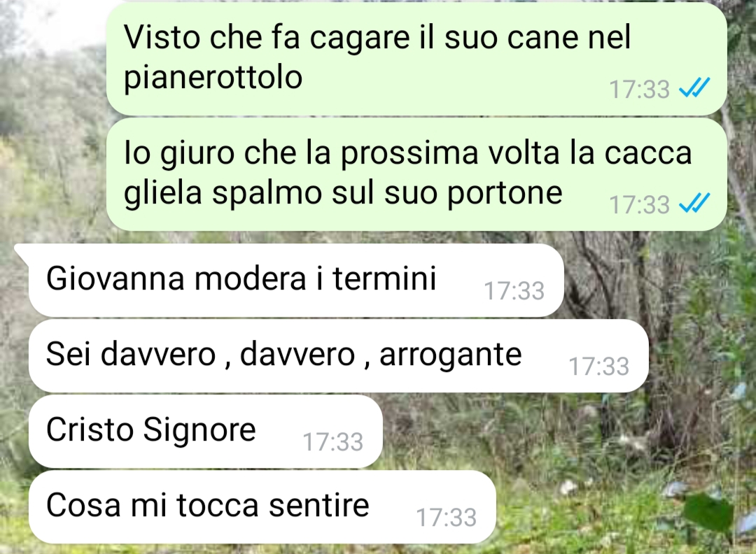The image size is (756, 554).
Task: Click the 17:33 timestamp on 'Giovanna modera'
Action: click(514, 291)
